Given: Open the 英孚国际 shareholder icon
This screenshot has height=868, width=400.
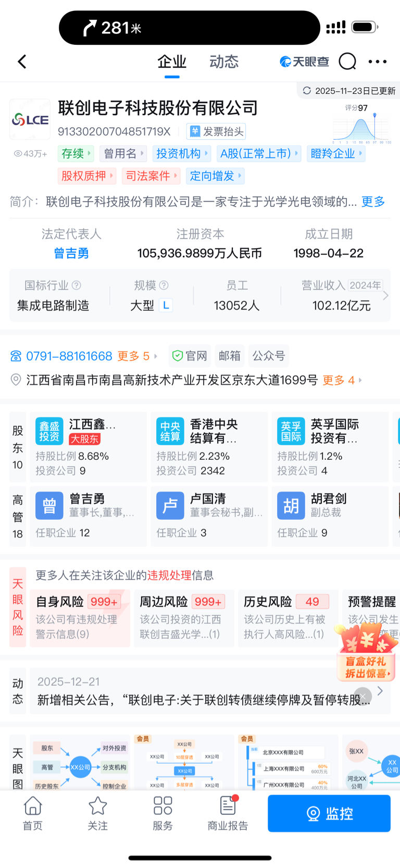Looking at the screenshot, I should coord(291,431).
